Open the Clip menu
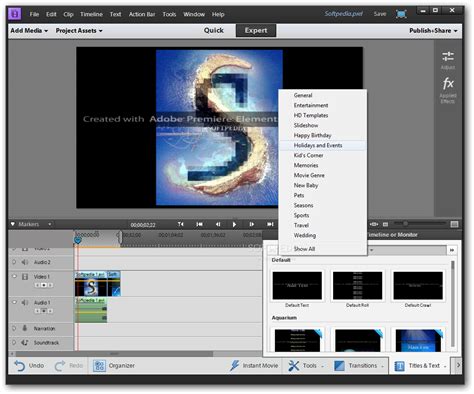The width and height of the screenshot is (474, 394). pos(68,14)
